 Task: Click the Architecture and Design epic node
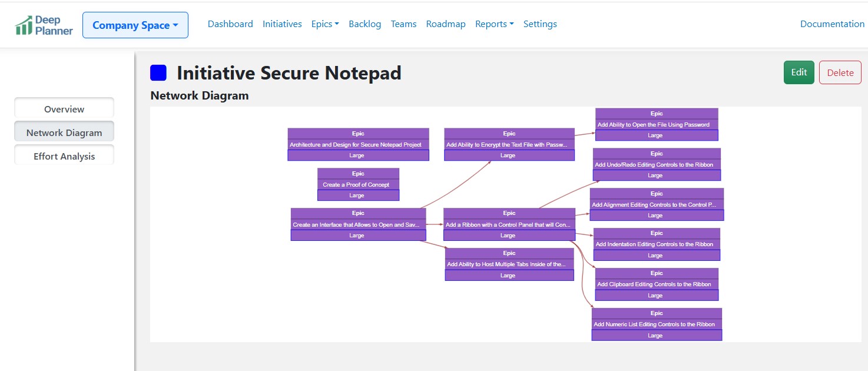[358, 144]
